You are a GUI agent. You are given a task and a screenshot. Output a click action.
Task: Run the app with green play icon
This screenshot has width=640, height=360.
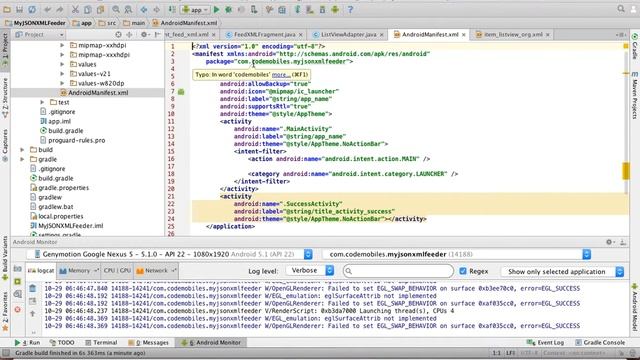point(217,9)
